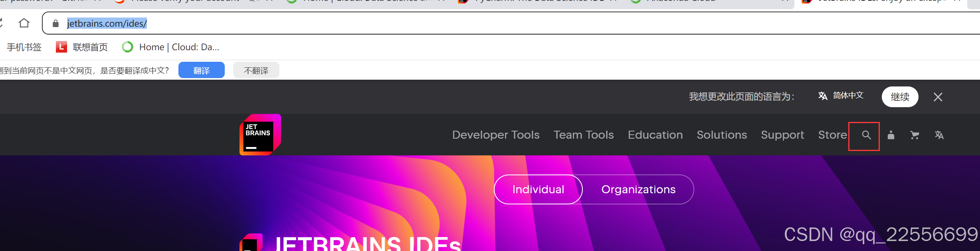Open the Solutions menu
Screen dimensions: 980x251
(x=722, y=135)
